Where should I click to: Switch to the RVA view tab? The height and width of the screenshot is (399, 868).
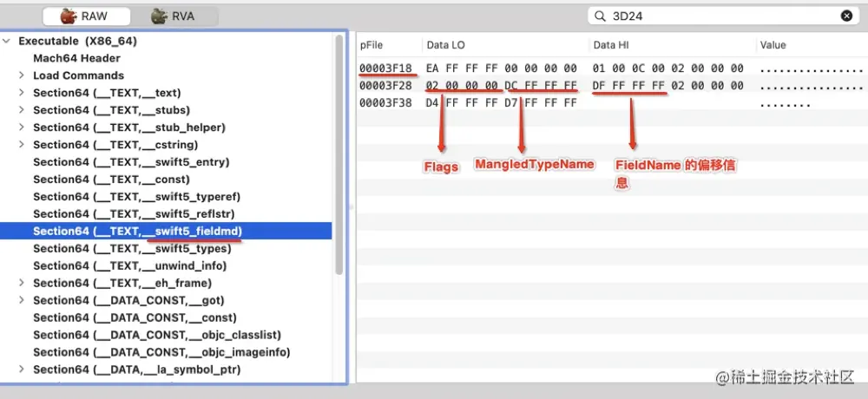(x=174, y=16)
